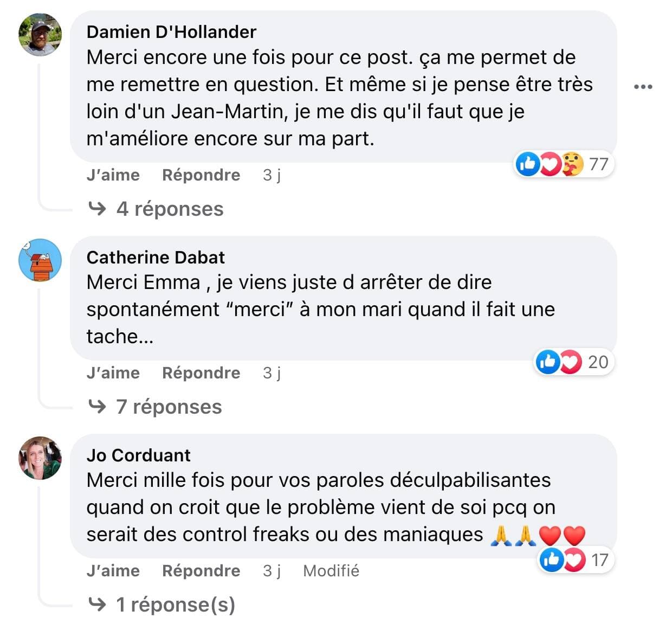672x617 pixels.
Task: Click Répondre under Jo's comment
Action: pyautogui.click(x=201, y=571)
